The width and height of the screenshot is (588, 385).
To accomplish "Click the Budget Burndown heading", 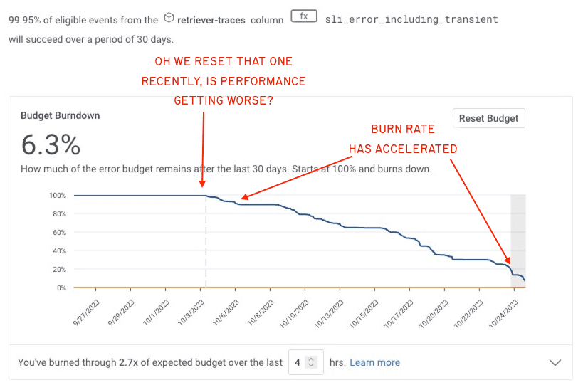I will coord(61,115).
